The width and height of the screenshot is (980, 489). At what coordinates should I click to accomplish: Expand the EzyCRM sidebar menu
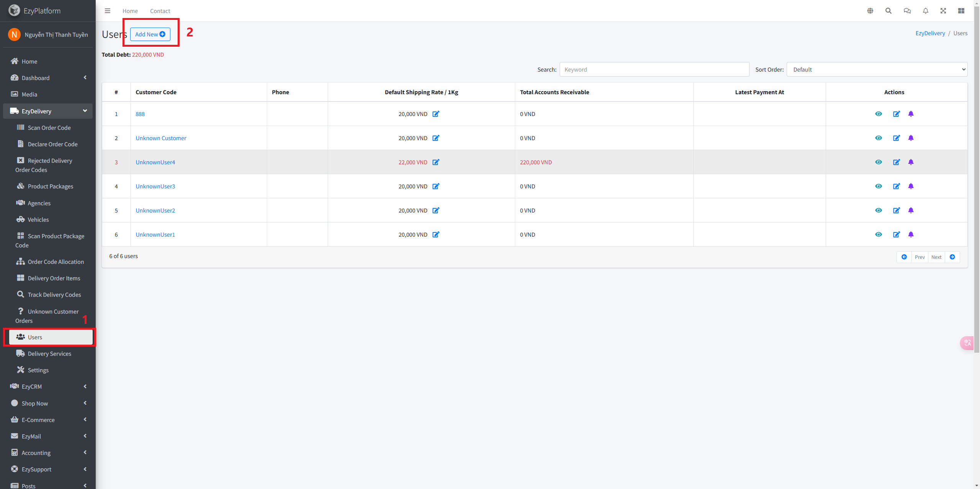point(48,386)
